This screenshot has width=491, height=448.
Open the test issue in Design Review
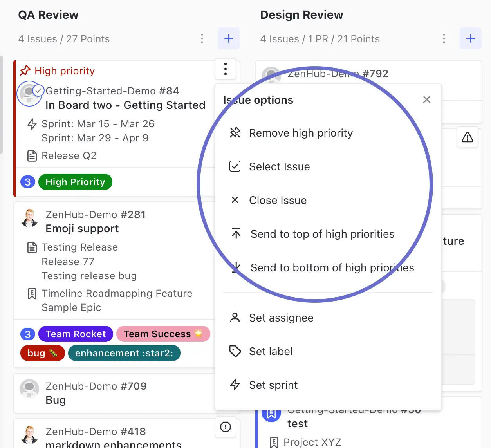click(x=298, y=424)
